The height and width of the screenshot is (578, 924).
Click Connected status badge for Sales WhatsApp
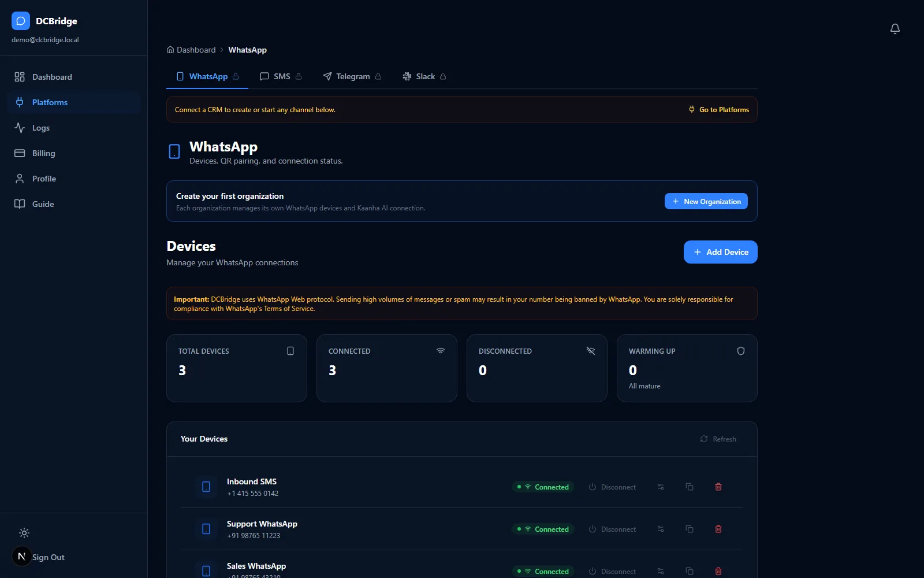pyautogui.click(x=543, y=571)
